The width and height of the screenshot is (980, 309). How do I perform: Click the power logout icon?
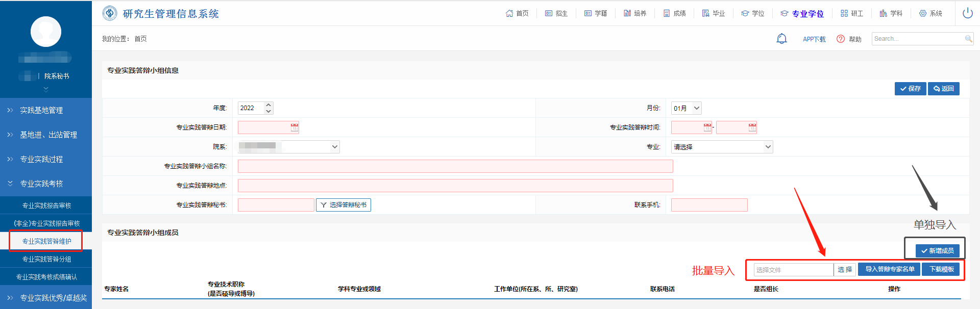967,13
